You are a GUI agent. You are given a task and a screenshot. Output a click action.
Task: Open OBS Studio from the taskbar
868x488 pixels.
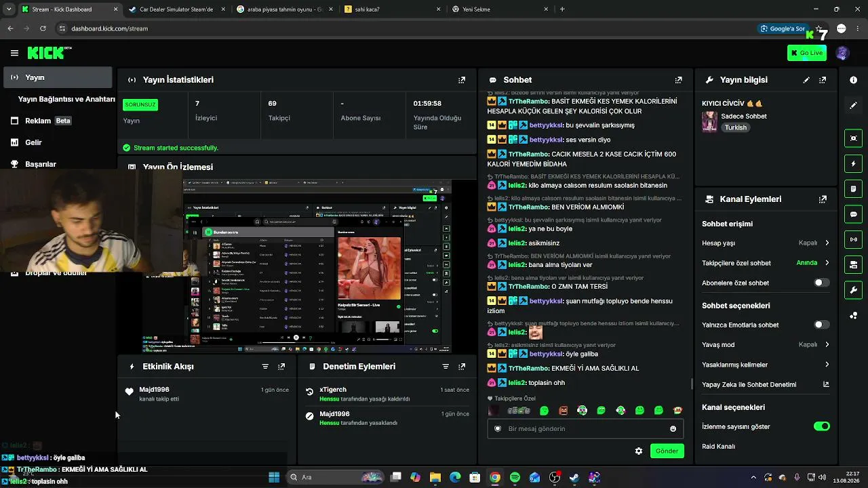coord(555,478)
